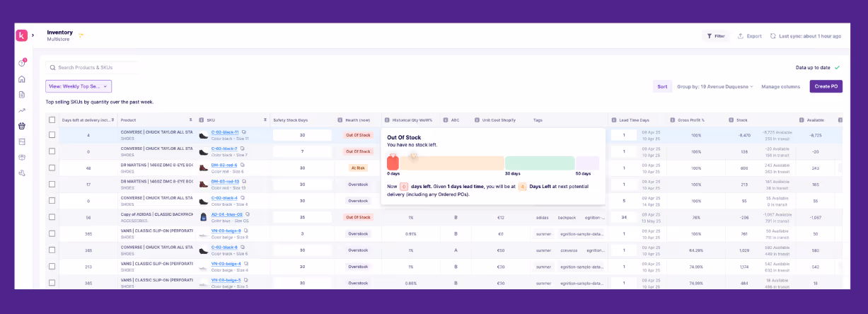Viewport: 868px width, 314px height.
Task: Click Last sync: about 1 hour ago
Action: point(810,36)
